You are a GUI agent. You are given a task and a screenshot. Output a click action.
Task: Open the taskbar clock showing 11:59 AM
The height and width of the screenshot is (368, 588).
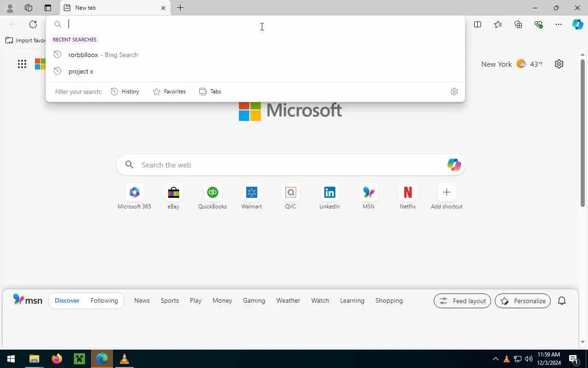(549, 359)
